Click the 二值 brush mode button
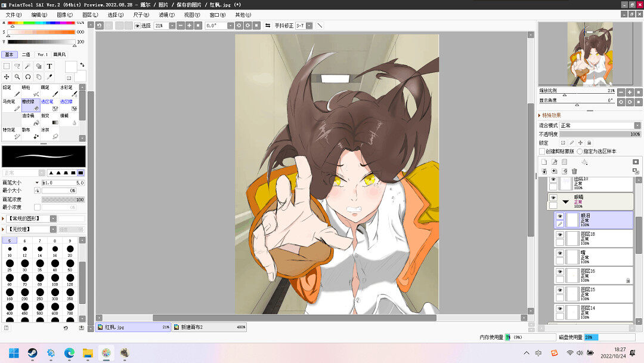This screenshot has height=363, width=644. [26, 54]
